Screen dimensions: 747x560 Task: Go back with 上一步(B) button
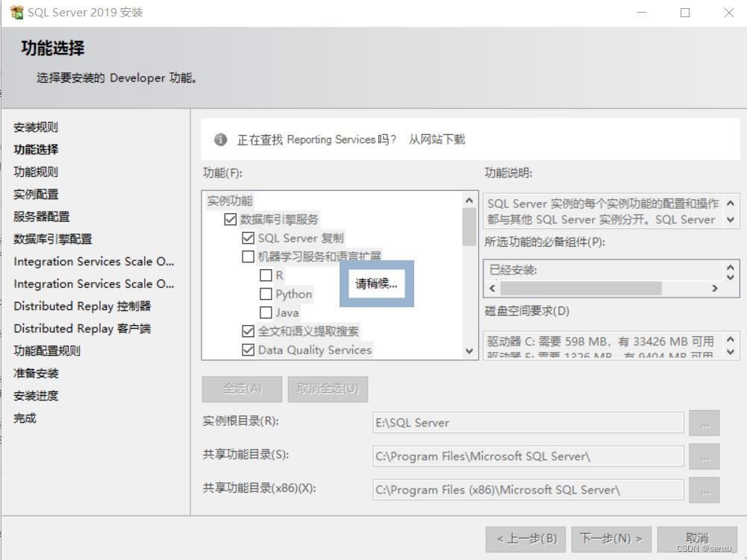[525, 539]
